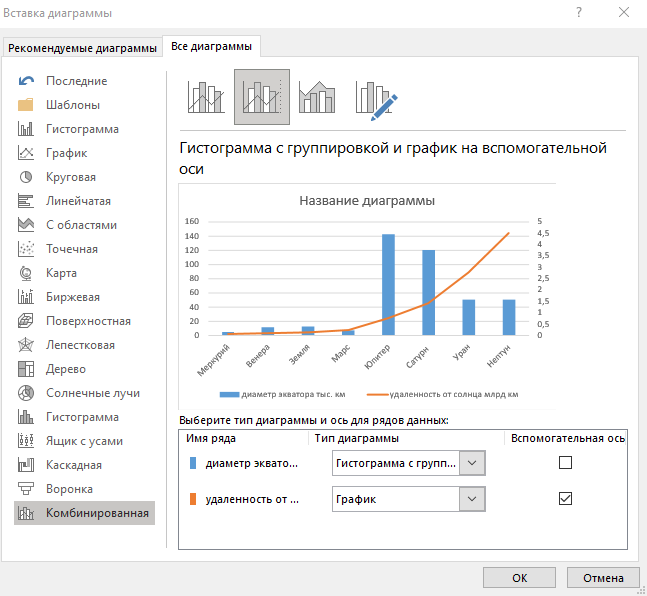Click the Солнечные лучи sunburst icon
The image size is (647, 596).
[x=27, y=393]
